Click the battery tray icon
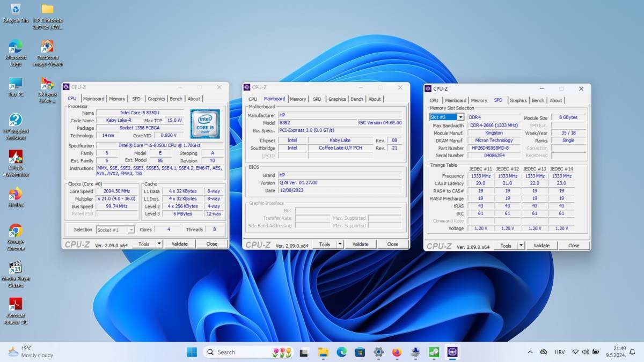 [x=595, y=352]
